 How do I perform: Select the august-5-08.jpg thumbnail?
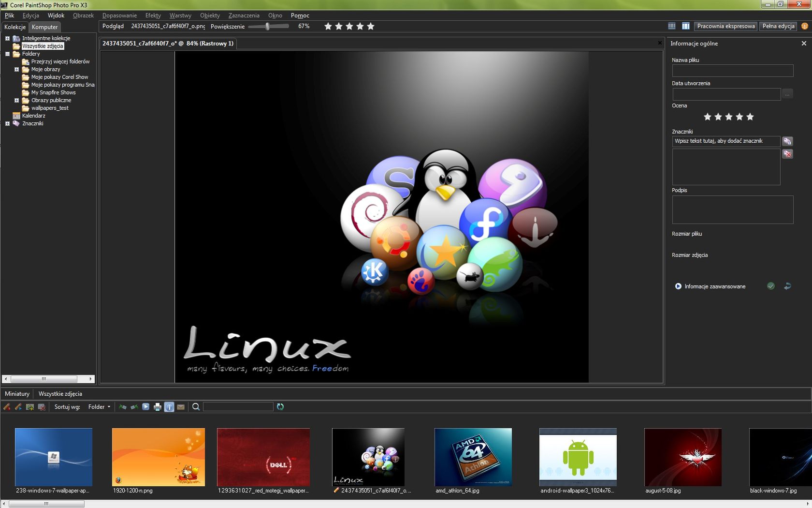tap(683, 457)
